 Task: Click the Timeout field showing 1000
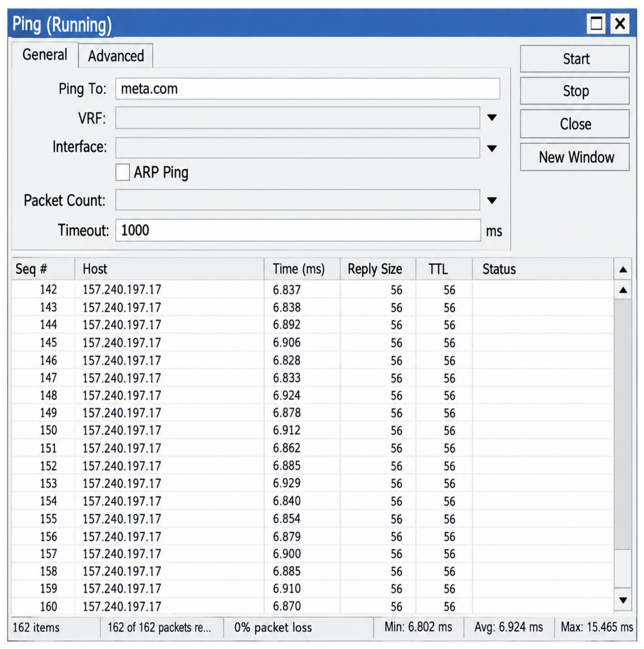(x=298, y=230)
